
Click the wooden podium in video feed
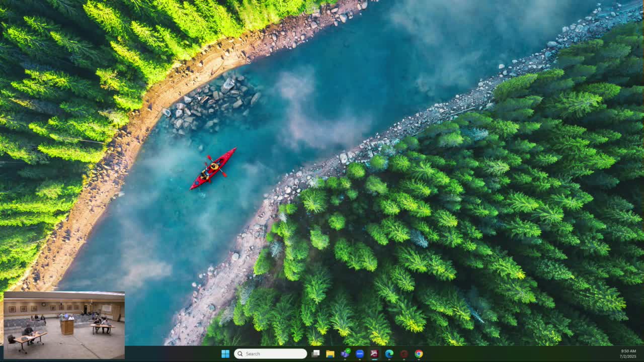click(67, 327)
